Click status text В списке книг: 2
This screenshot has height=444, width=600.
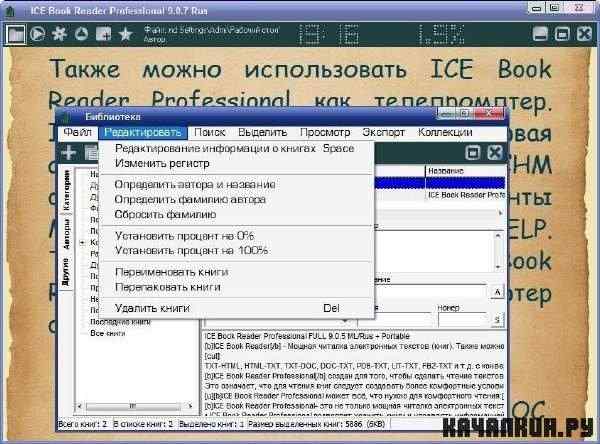(143, 424)
